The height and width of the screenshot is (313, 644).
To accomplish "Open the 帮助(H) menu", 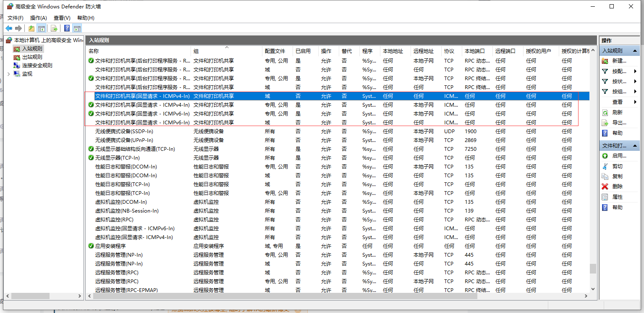I will (86, 18).
